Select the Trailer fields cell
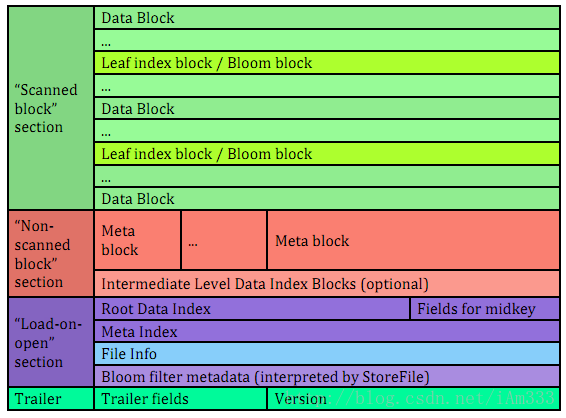Viewport: 566px width, 418px height. click(x=180, y=399)
